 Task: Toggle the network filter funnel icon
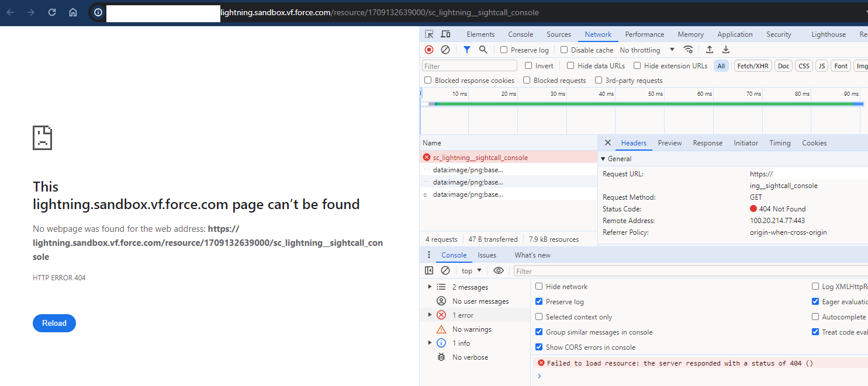pyautogui.click(x=466, y=50)
